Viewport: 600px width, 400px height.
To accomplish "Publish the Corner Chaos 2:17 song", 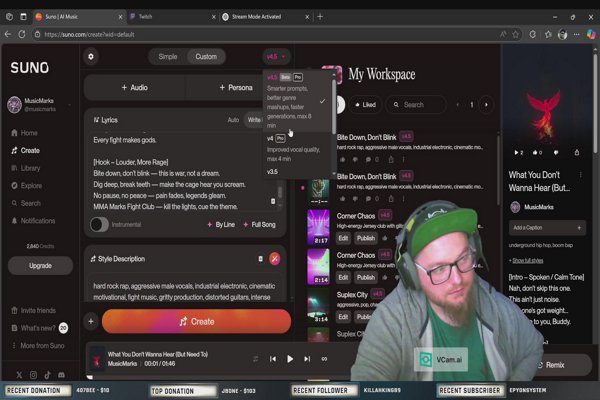I will 366,238.
